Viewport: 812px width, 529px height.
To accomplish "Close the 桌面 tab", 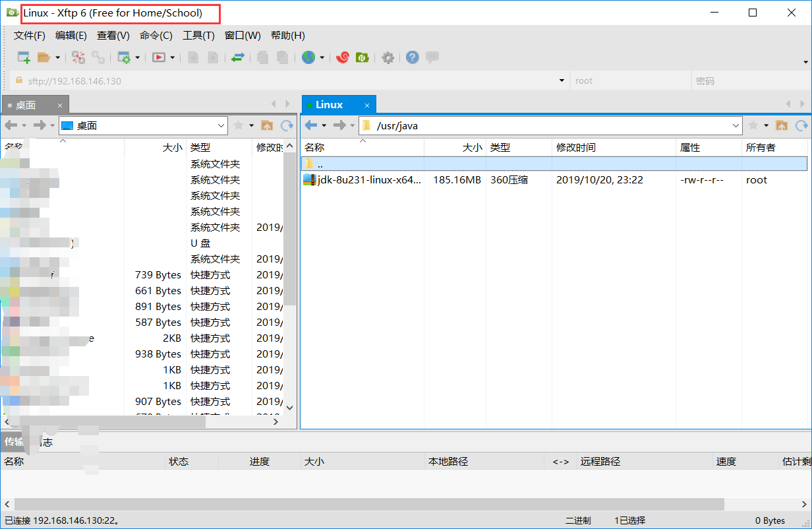I will 60,105.
